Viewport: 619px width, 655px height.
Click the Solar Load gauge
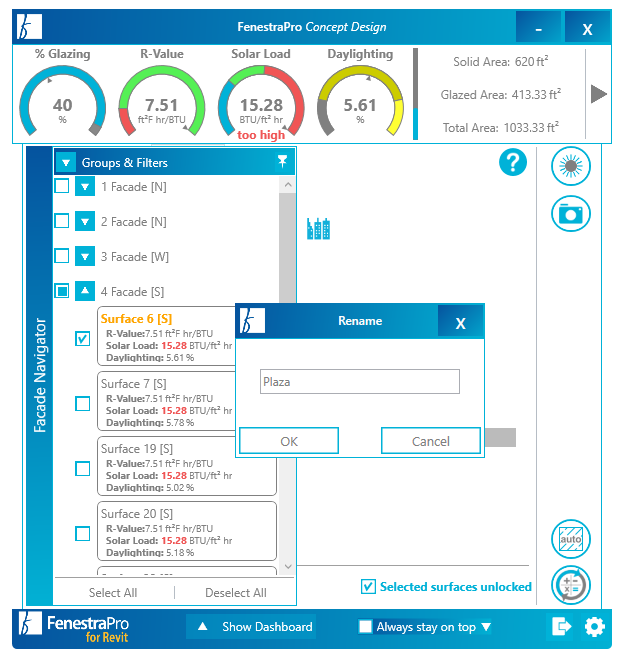pos(261,100)
